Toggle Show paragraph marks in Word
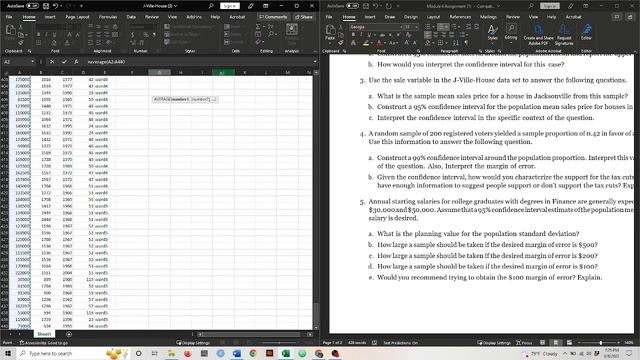The width and height of the screenshot is (640, 360). 466,42
